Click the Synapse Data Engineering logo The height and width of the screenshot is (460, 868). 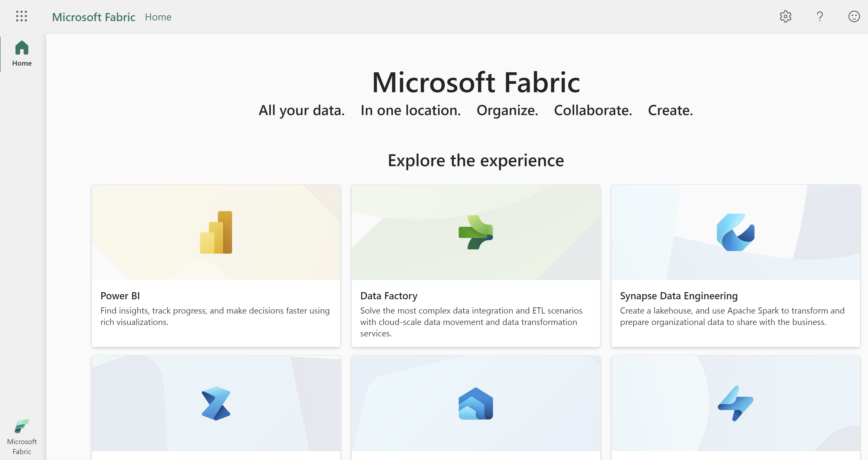point(735,232)
